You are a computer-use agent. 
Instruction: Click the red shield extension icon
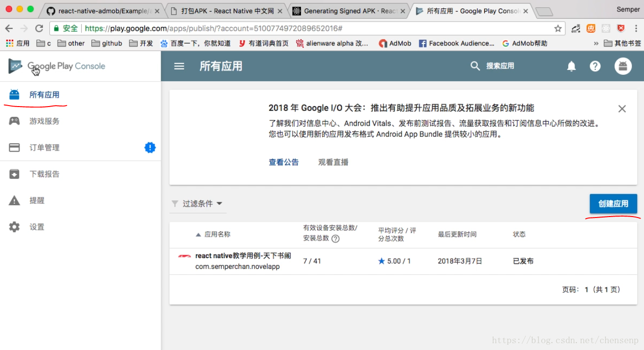pyautogui.click(x=621, y=28)
